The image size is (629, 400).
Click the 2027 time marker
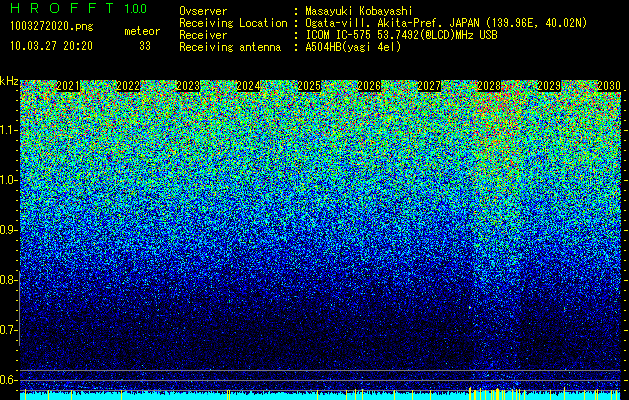(429, 86)
